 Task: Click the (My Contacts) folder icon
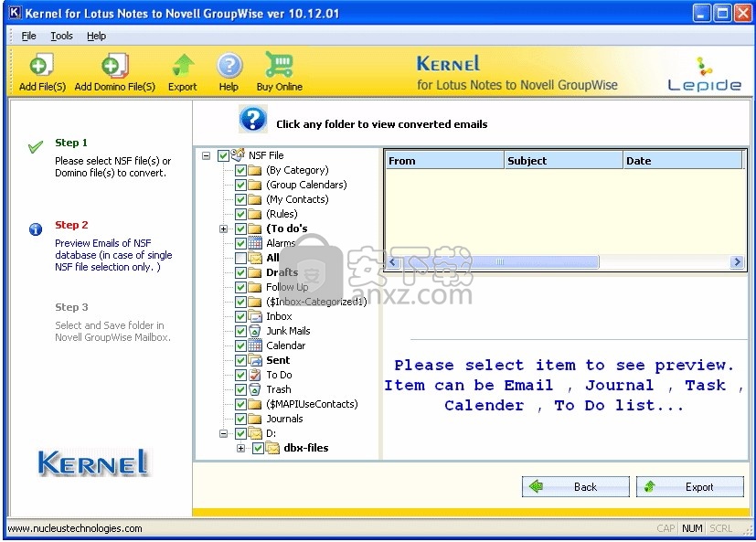254,199
